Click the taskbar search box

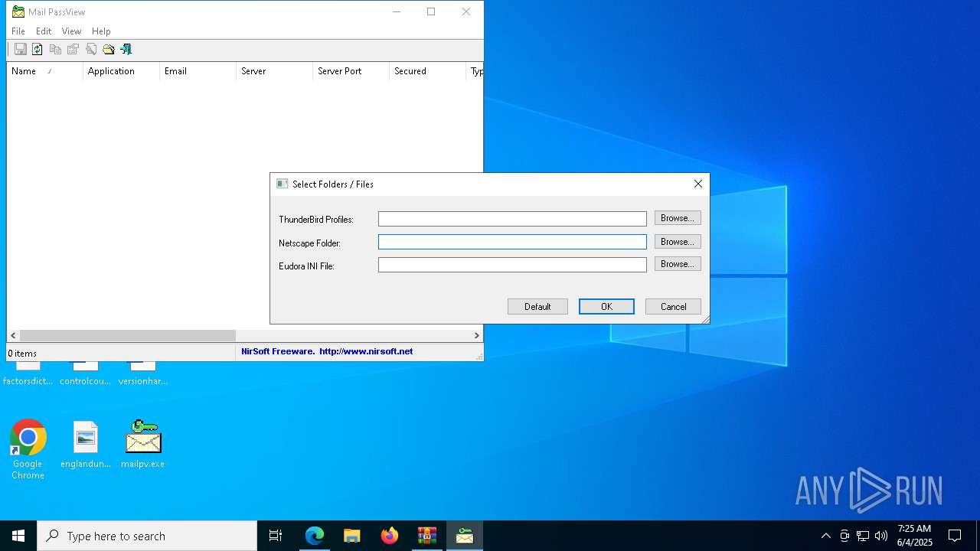[x=147, y=536]
